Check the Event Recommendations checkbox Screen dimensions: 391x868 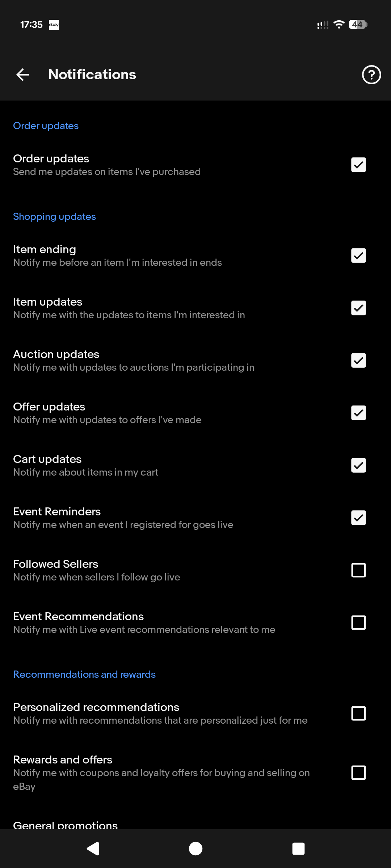(x=358, y=623)
